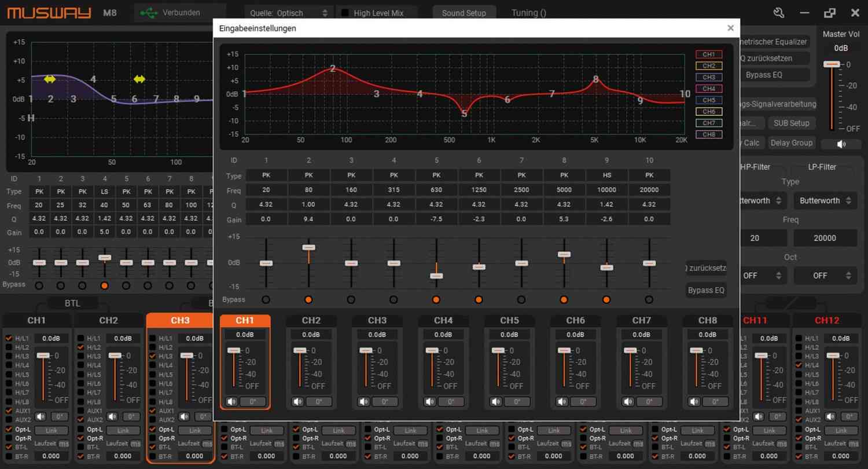868x469 pixels.
Task: Click the green USB connection icon
Action: tap(149, 12)
